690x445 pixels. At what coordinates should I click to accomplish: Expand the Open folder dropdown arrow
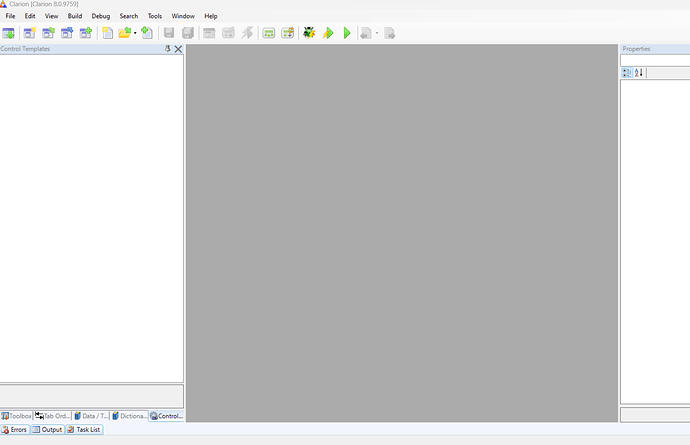[135, 33]
